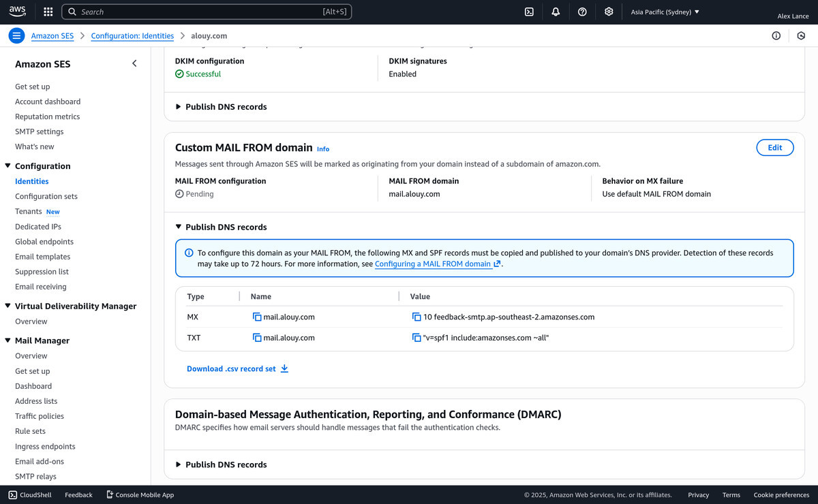Click Edit for Custom MAIL FROM domain

(x=774, y=148)
